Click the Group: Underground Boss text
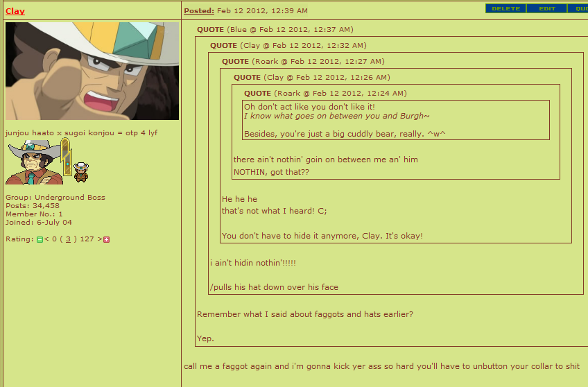 pos(55,197)
